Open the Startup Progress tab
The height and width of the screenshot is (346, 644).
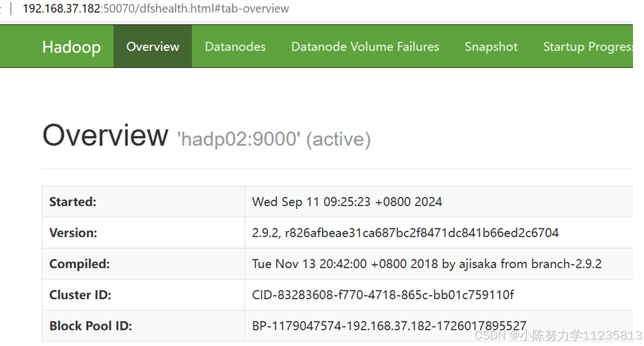pos(587,47)
